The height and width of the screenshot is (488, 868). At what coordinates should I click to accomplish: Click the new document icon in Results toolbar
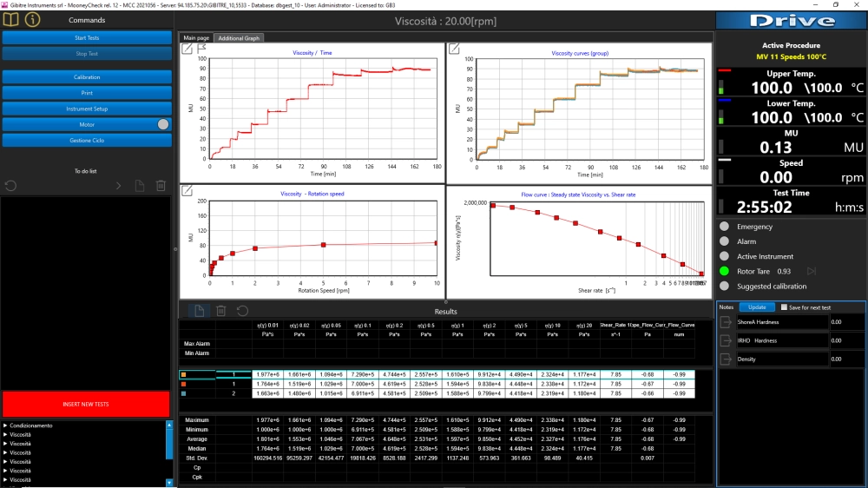[x=200, y=311]
